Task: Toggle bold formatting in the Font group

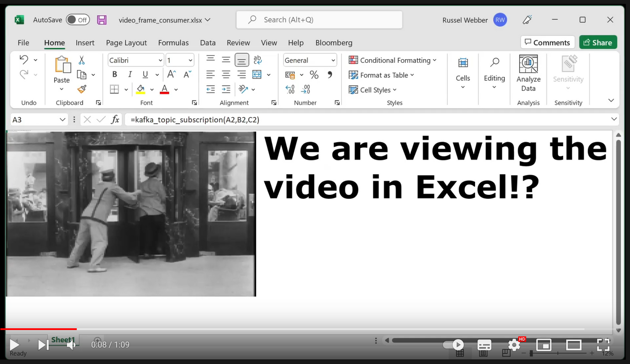Action: pyautogui.click(x=114, y=74)
